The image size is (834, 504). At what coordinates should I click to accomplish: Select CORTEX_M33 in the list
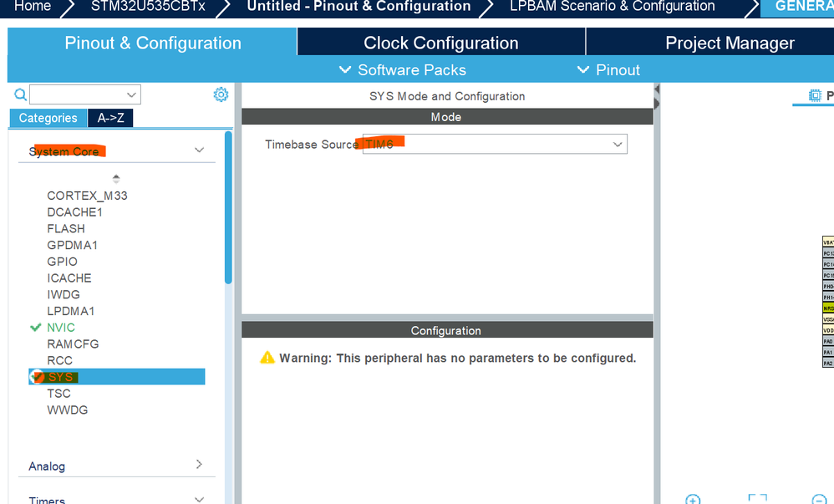(x=87, y=196)
